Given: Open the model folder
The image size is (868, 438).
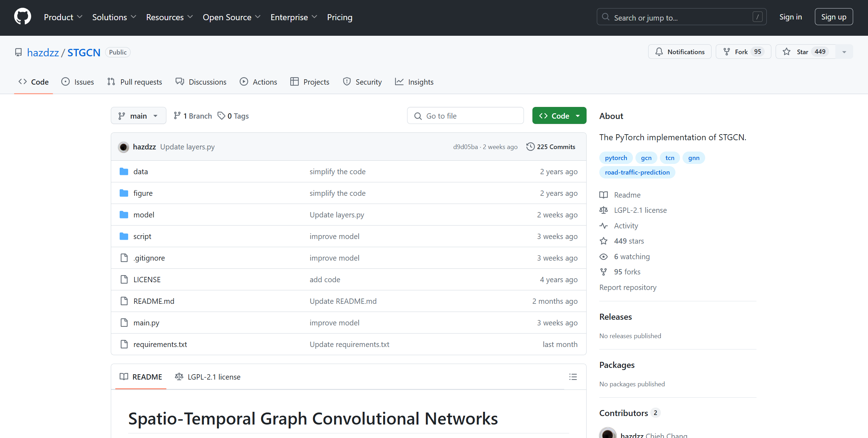Looking at the screenshot, I should coord(143,215).
